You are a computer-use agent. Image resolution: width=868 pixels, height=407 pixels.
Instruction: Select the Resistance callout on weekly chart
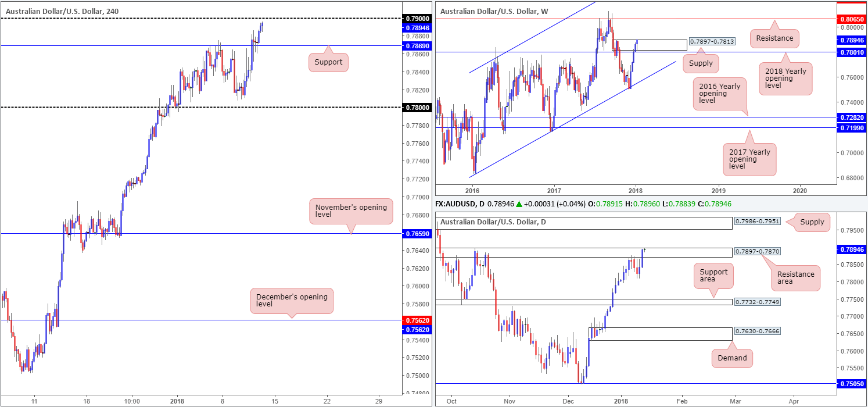tap(774, 38)
